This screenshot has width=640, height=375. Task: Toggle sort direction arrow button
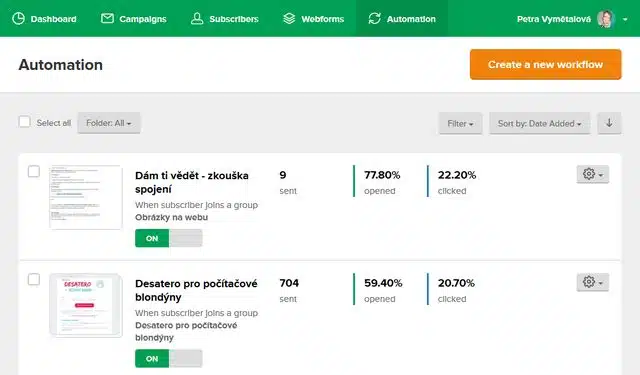point(609,123)
